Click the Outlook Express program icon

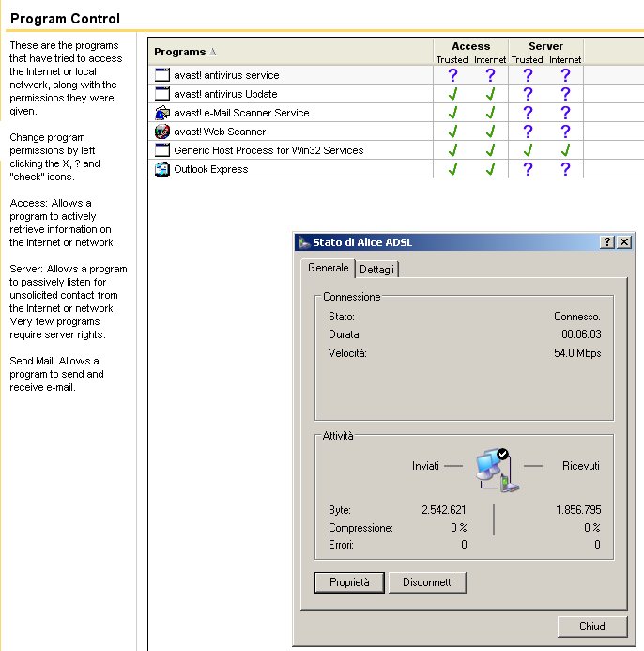pyautogui.click(x=161, y=169)
